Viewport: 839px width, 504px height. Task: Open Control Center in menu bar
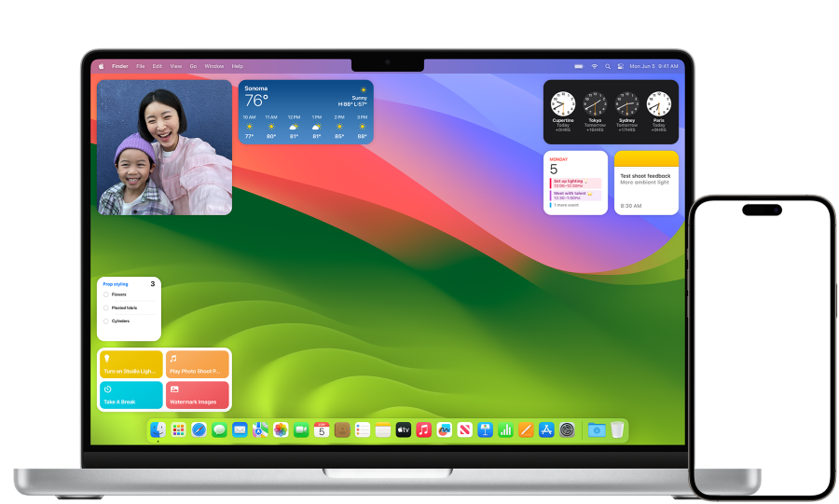[x=620, y=66]
